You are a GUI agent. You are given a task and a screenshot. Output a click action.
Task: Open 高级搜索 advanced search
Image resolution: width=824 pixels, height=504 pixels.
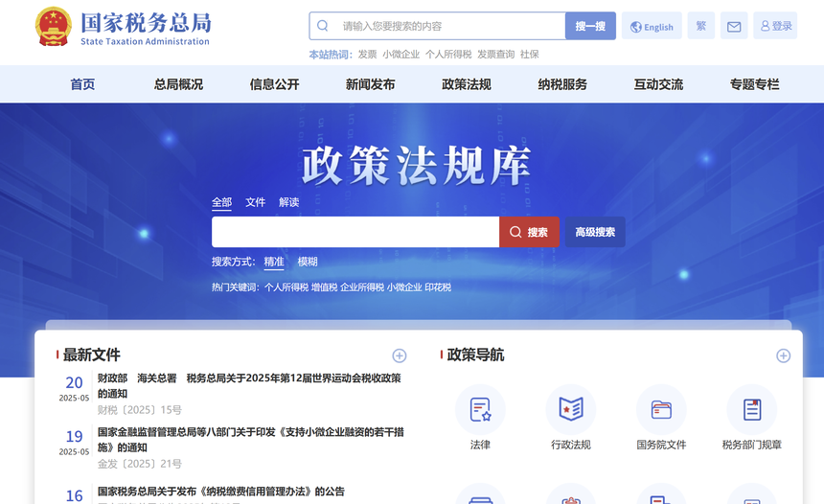595,232
